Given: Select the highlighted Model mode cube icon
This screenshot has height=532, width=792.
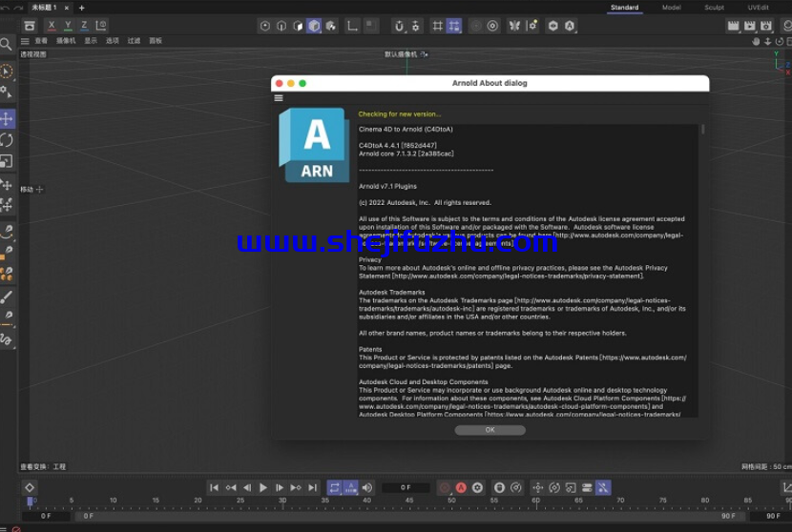Looking at the screenshot, I should (314, 26).
